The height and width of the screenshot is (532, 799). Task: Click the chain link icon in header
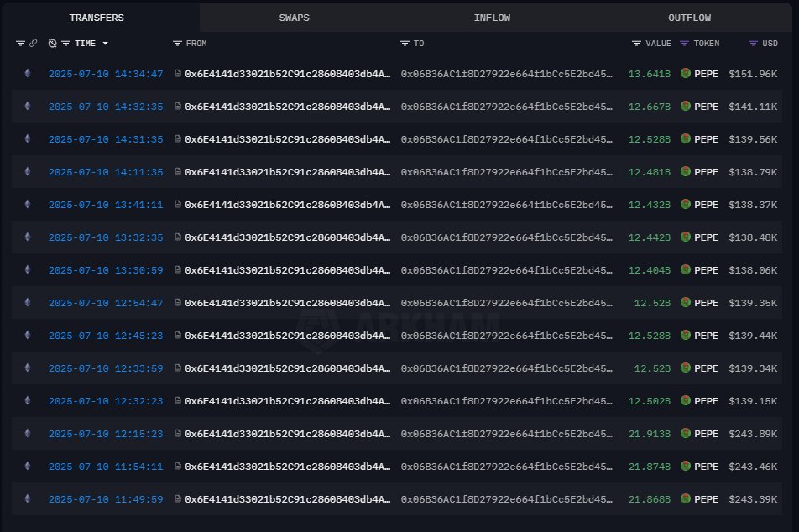pos(33,44)
